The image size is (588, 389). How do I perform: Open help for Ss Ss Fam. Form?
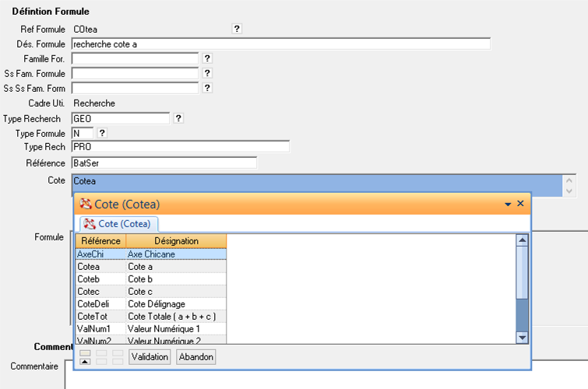pyautogui.click(x=207, y=88)
